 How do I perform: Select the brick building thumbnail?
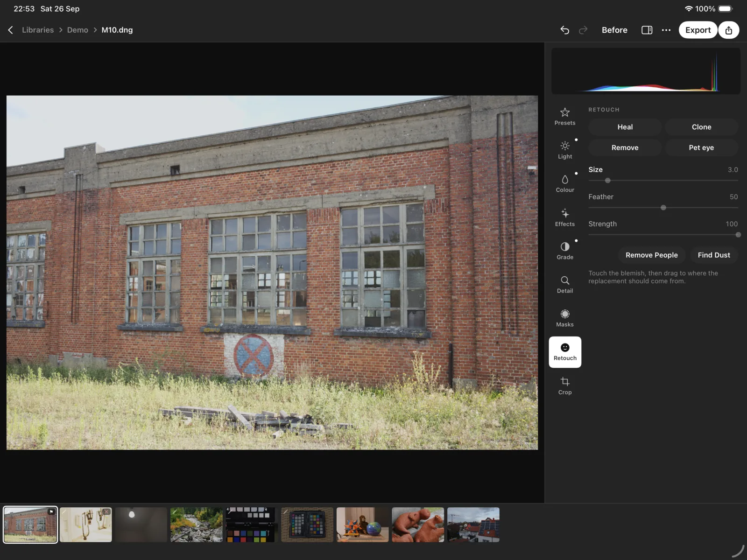pyautogui.click(x=30, y=525)
